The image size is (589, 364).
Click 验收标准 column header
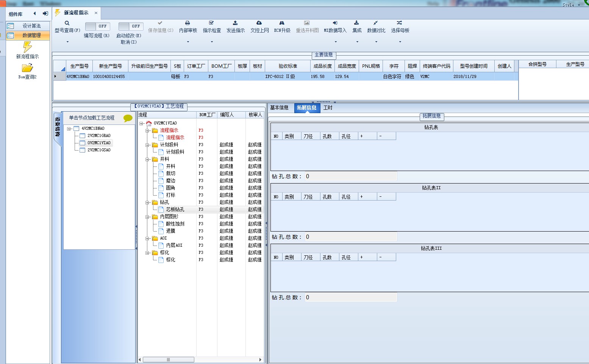288,66
